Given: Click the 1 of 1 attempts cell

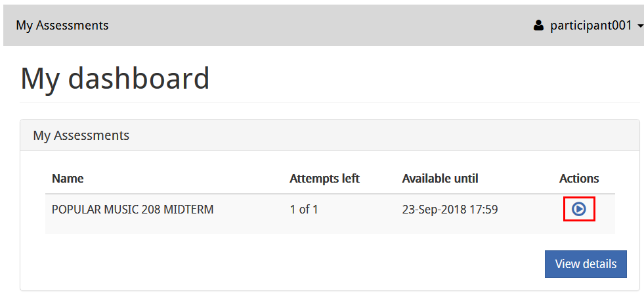Looking at the screenshot, I should click(x=303, y=210).
